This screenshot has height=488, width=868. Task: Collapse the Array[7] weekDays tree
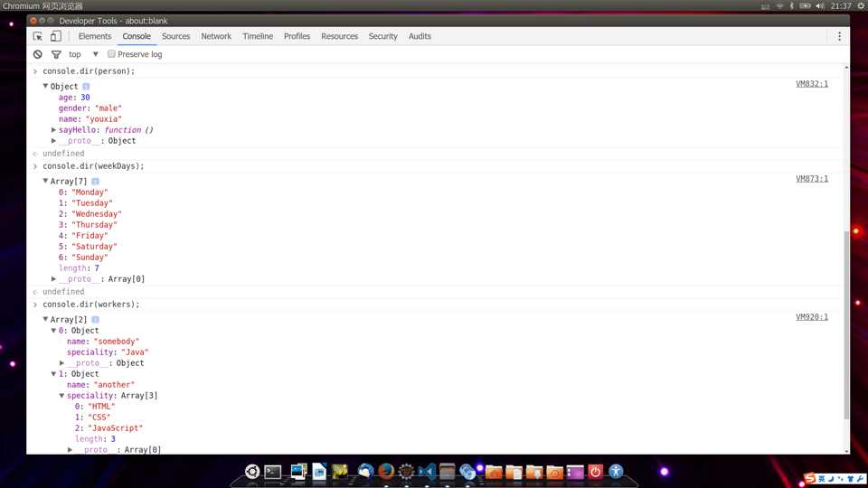click(x=45, y=181)
